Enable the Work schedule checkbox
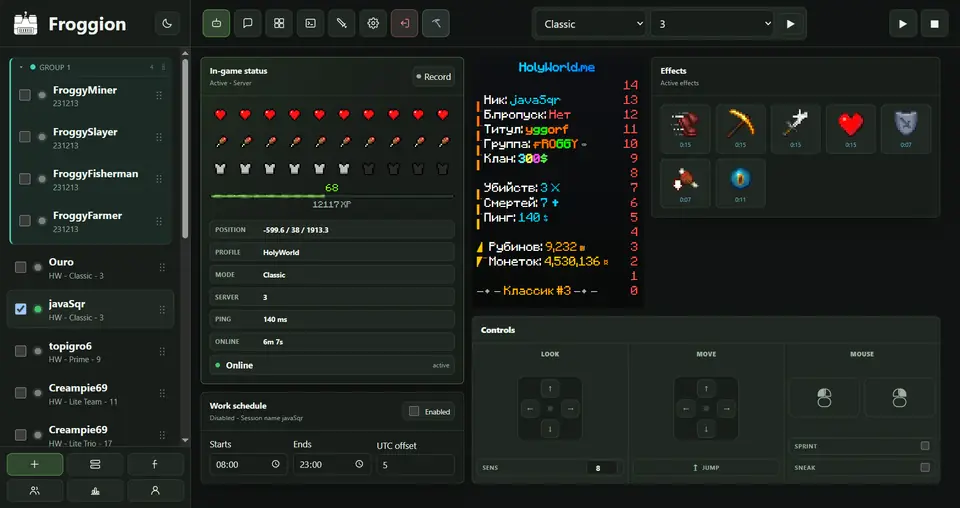The image size is (960, 508). click(x=414, y=411)
